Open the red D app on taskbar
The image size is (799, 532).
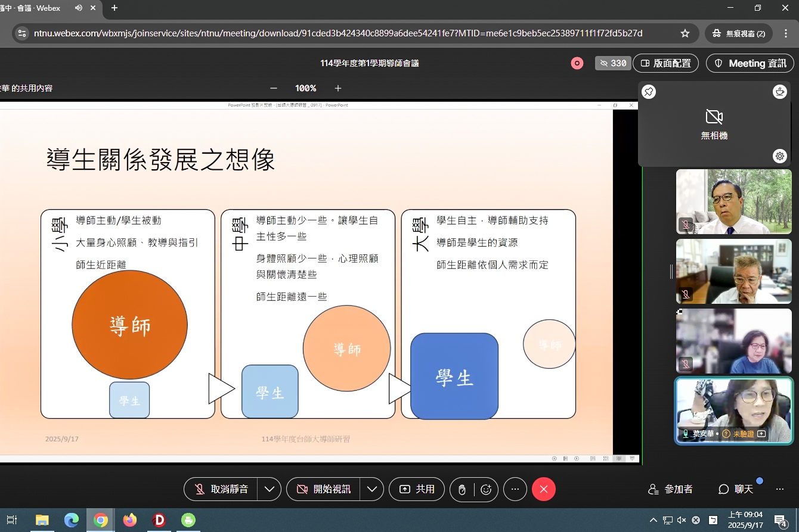tap(159, 520)
